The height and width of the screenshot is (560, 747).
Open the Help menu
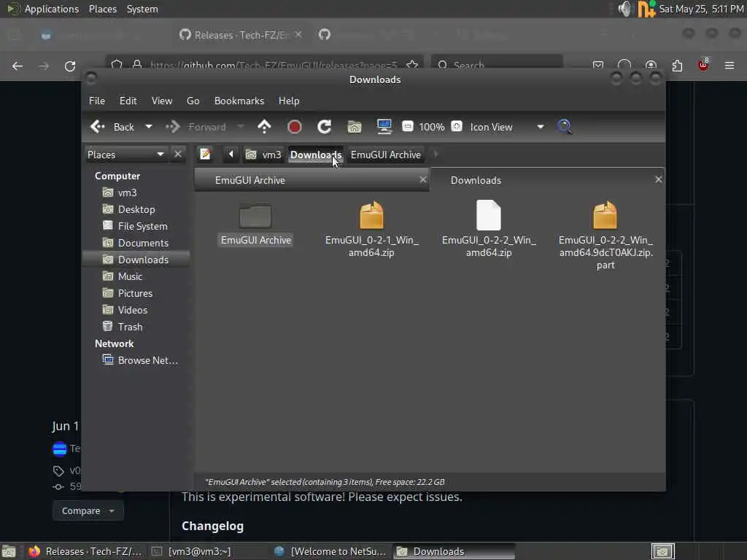click(289, 101)
